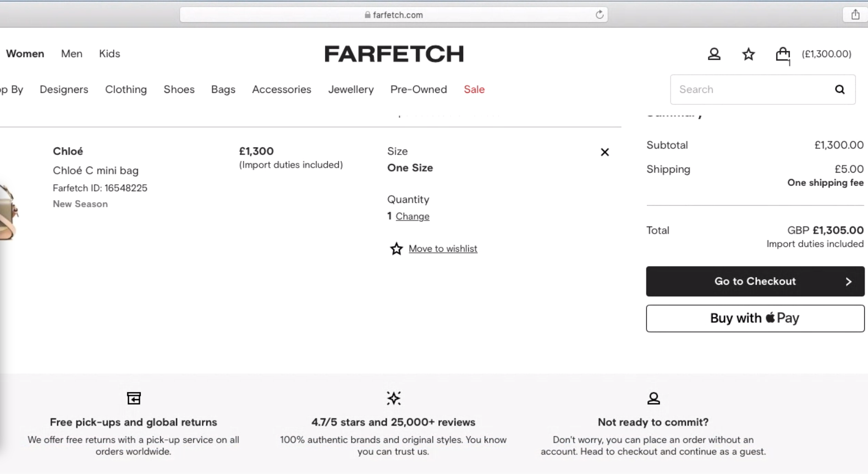This screenshot has width=868, height=475.
Task: Reload the page in the address bar
Action: tap(600, 15)
